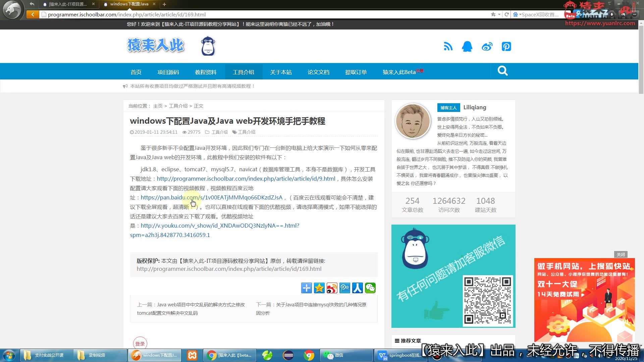The width and height of the screenshot is (644, 362).
Task: Open the article/id/9.html download link
Action: [246, 179]
